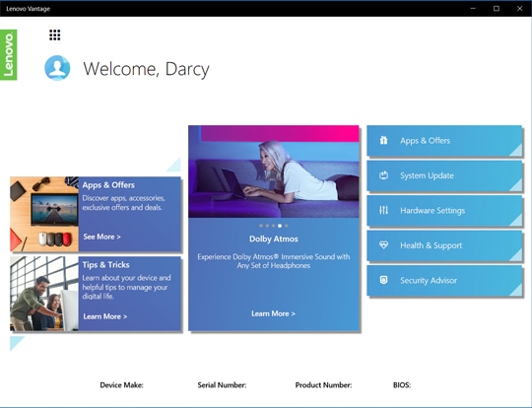Click Learn More on Tips & Tricks card
Image resolution: width=532 pixels, height=408 pixels.
(105, 316)
